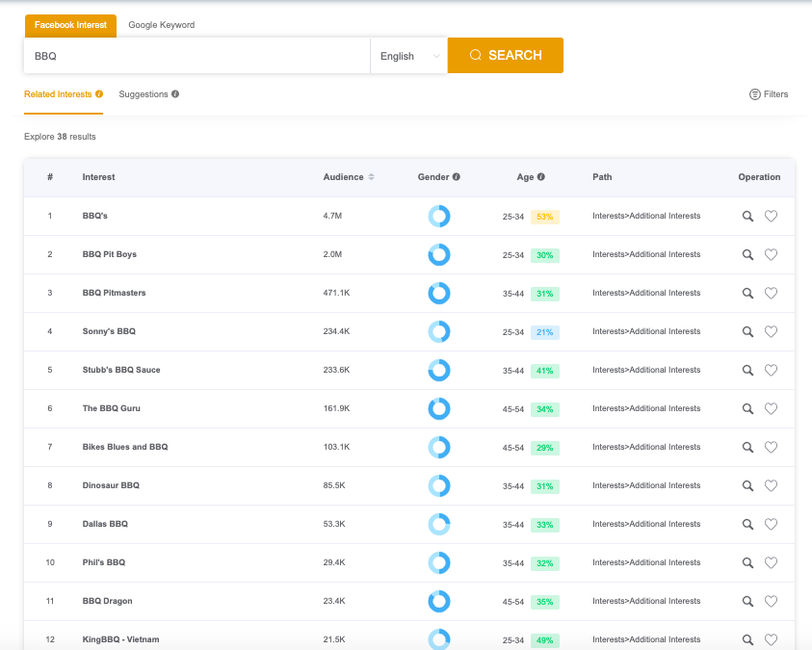Click search icon for Dallas BBQ
The image size is (812, 650).
747,524
